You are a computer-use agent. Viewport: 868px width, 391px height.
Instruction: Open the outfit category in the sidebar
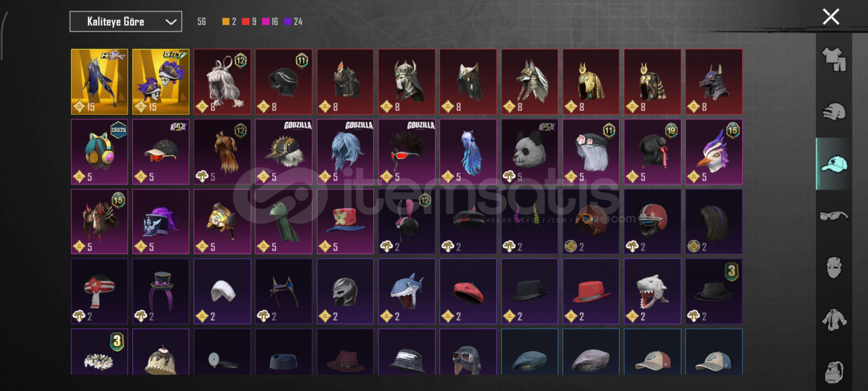(834, 59)
